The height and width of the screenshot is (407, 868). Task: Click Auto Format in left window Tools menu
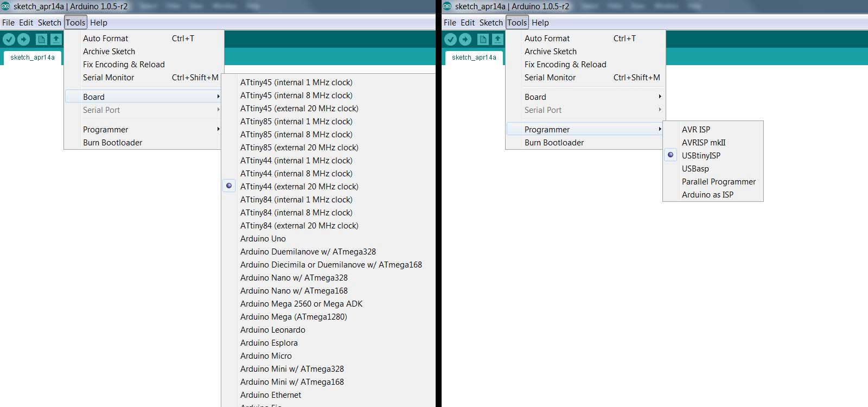143,39
